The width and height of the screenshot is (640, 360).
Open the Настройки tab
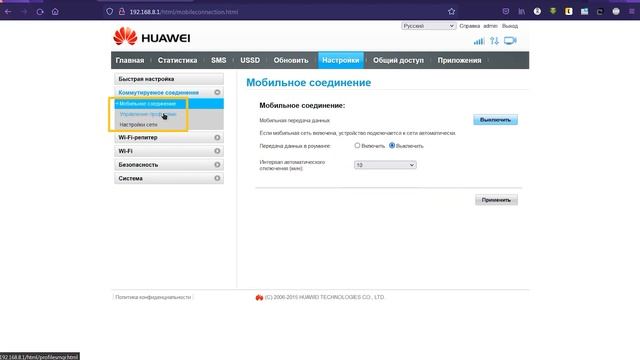tap(340, 60)
